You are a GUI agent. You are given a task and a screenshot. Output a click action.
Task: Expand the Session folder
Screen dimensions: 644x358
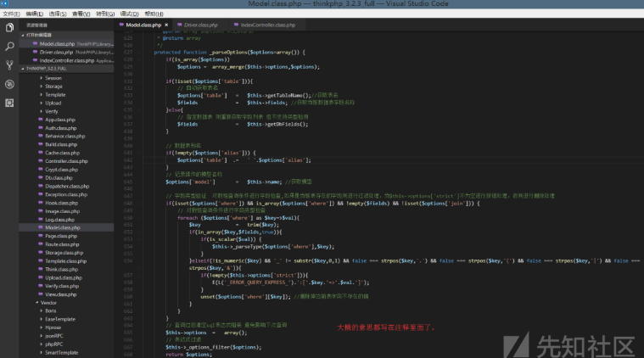pyautogui.click(x=41, y=77)
